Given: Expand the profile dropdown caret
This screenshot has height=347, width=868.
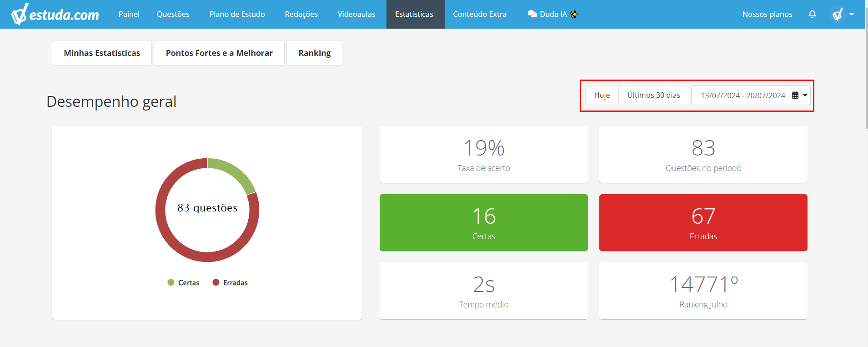Looking at the screenshot, I should point(852,14).
